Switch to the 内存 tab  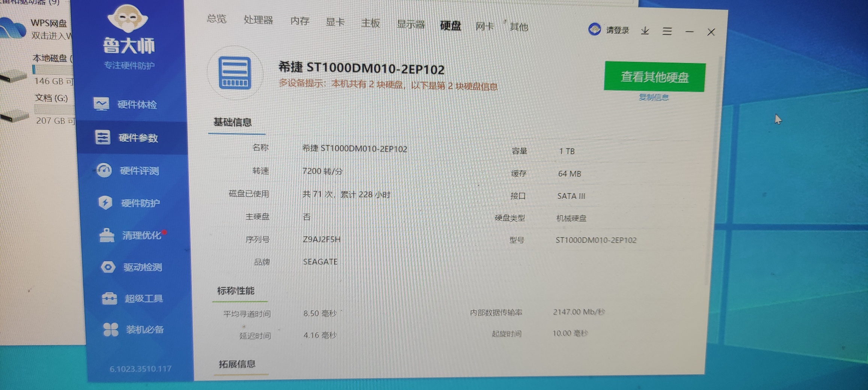(x=300, y=21)
